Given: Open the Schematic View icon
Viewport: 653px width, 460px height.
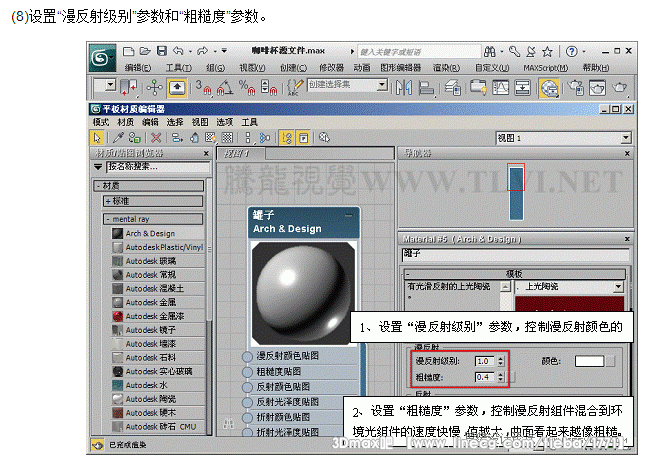Looking at the screenshot, I should (x=522, y=87).
